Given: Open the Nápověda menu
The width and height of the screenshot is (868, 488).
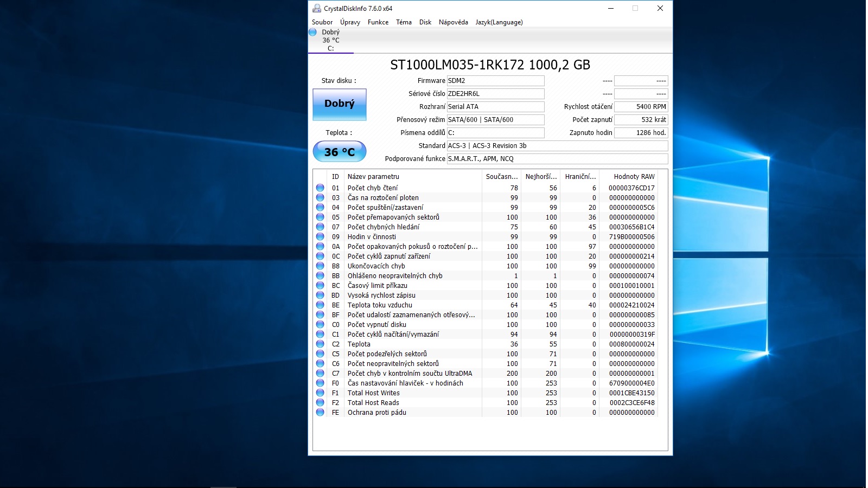Looking at the screenshot, I should [453, 22].
